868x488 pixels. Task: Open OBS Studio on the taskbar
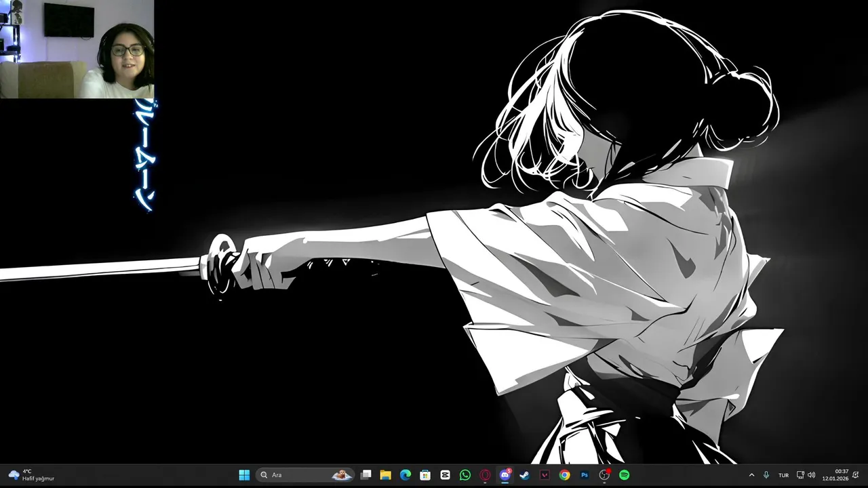pyautogui.click(x=604, y=475)
